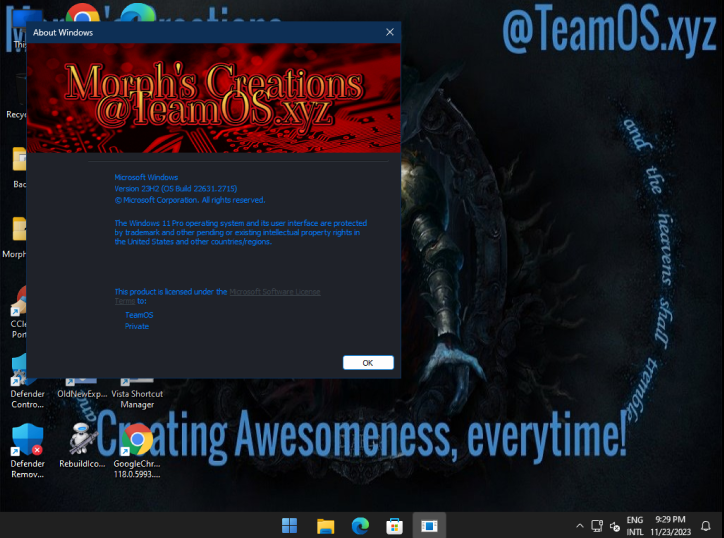Click OK in About Windows dialog
The width and height of the screenshot is (724, 538).
coord(368,363)
